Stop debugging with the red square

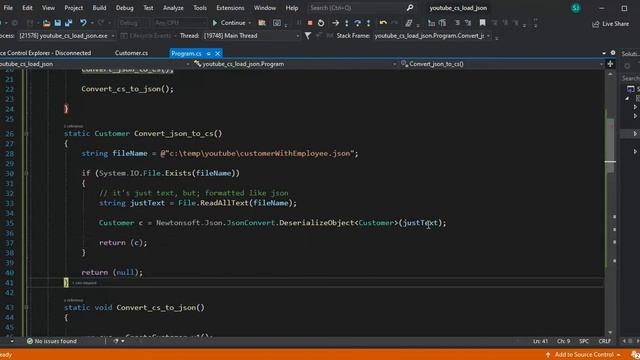point(310,23)
